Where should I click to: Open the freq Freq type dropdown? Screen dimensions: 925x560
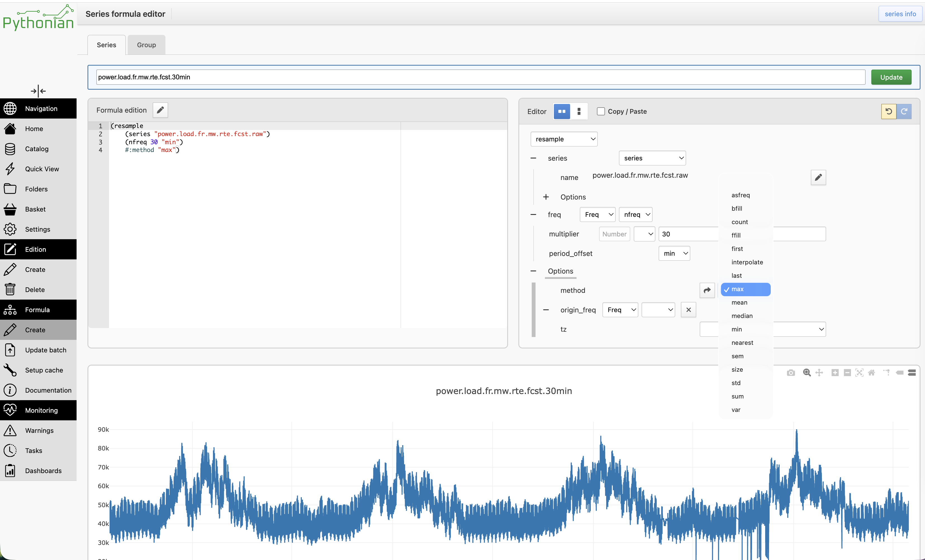click(x=598, y=215)
